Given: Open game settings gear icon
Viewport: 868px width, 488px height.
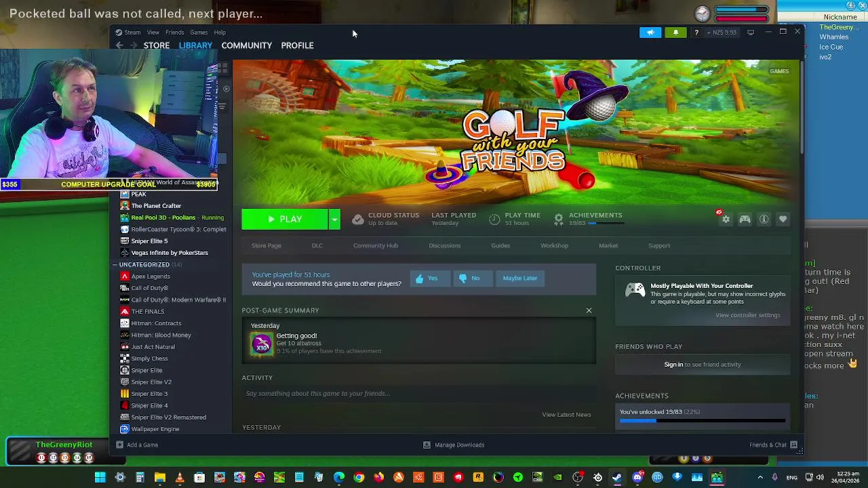Looking at the screenshot, I should point(726,219).
